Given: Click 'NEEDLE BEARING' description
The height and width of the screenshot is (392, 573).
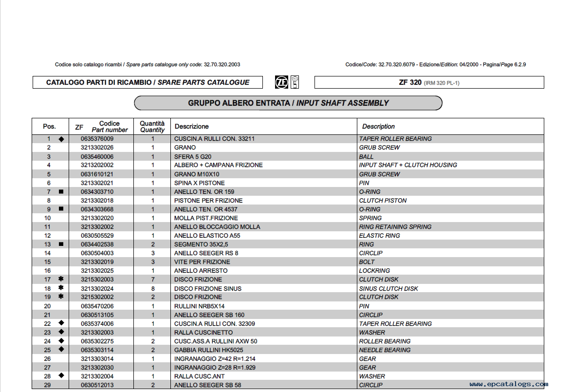Looking at the screenshot, I should (385, 350).
